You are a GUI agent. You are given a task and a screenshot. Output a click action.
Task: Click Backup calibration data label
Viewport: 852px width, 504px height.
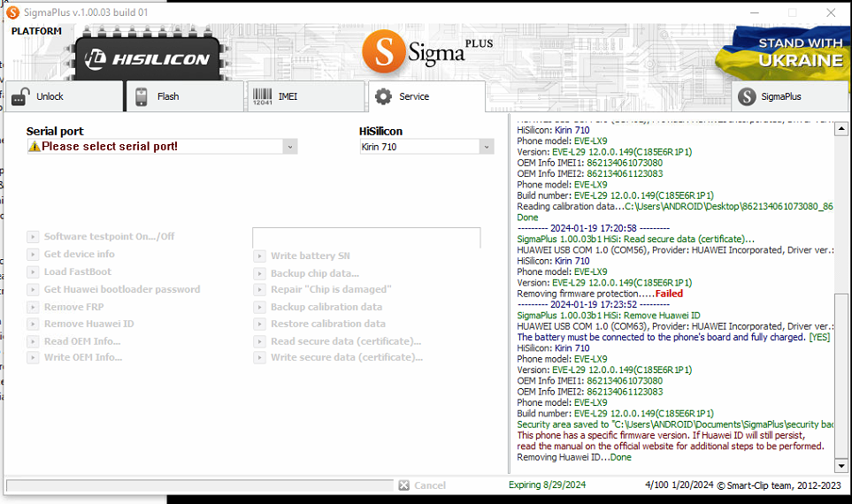[326, 307]
